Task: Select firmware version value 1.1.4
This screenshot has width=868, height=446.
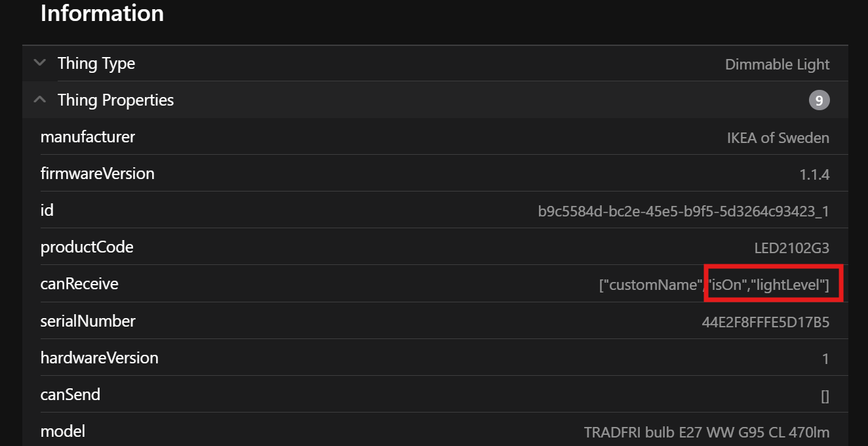Action: click(x=814, y=174)
